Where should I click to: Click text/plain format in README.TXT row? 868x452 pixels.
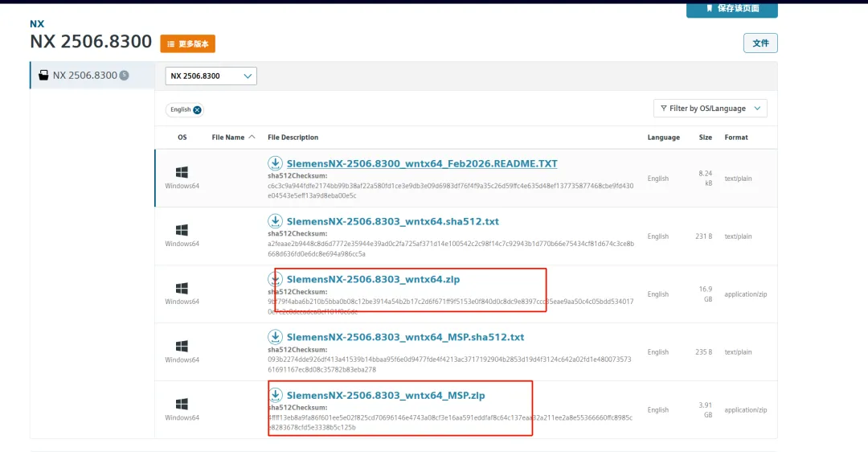pos(738,179)
